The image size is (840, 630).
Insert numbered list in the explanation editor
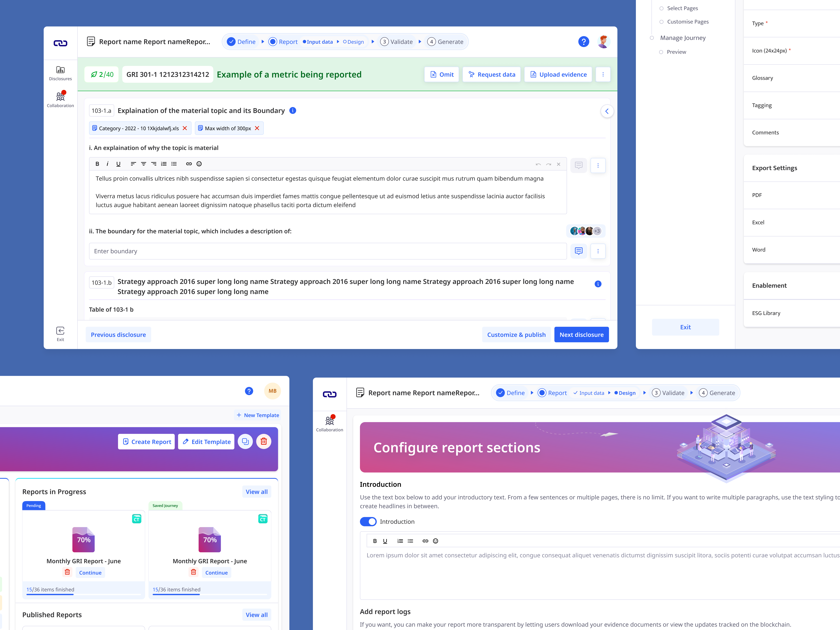164,164
